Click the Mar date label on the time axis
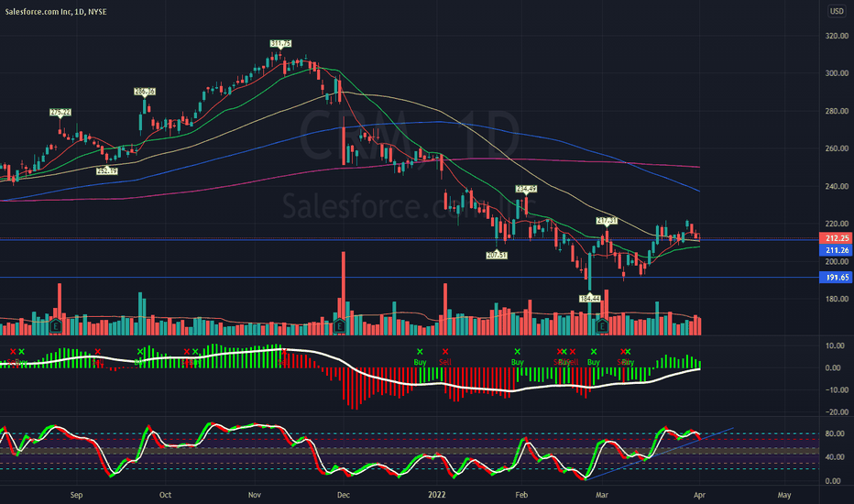Viewport: 854px width, 504px height. coord(602,495)
